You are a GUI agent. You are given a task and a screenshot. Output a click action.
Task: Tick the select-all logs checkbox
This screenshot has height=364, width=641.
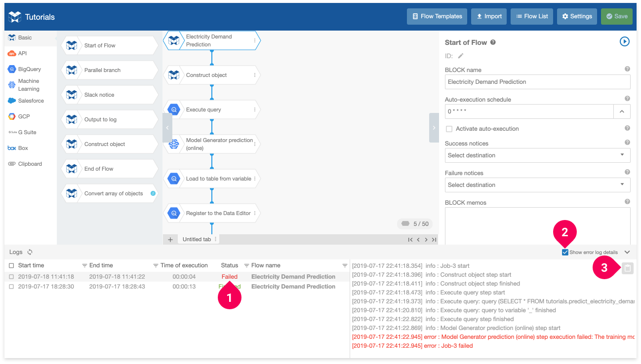pos(12,265)
